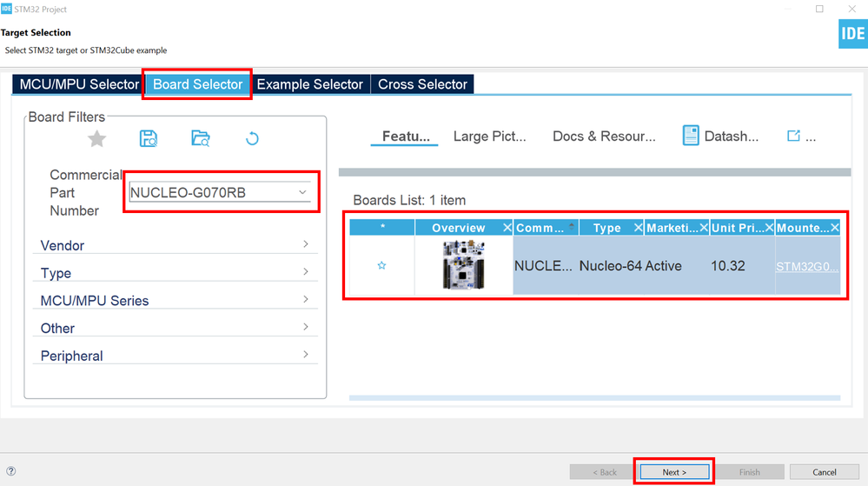Reset all board filters icon
The image size is (868, 486).
(252, 138)
